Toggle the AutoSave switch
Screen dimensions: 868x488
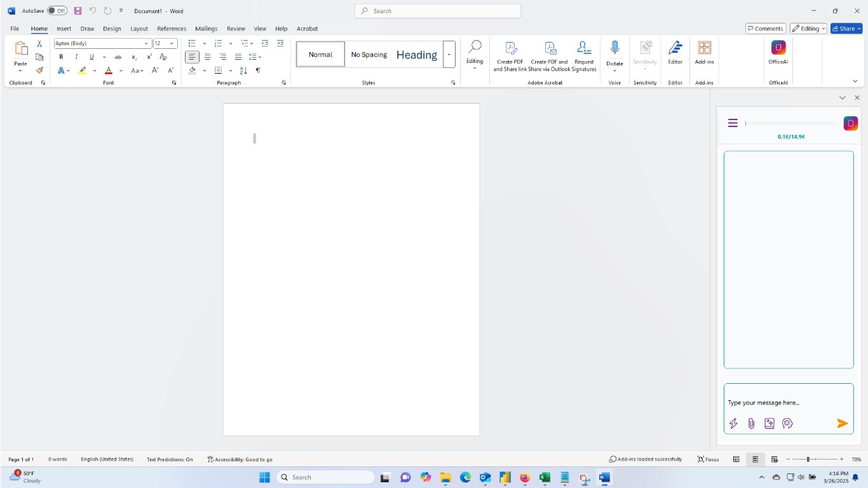[x=57, y=11]
